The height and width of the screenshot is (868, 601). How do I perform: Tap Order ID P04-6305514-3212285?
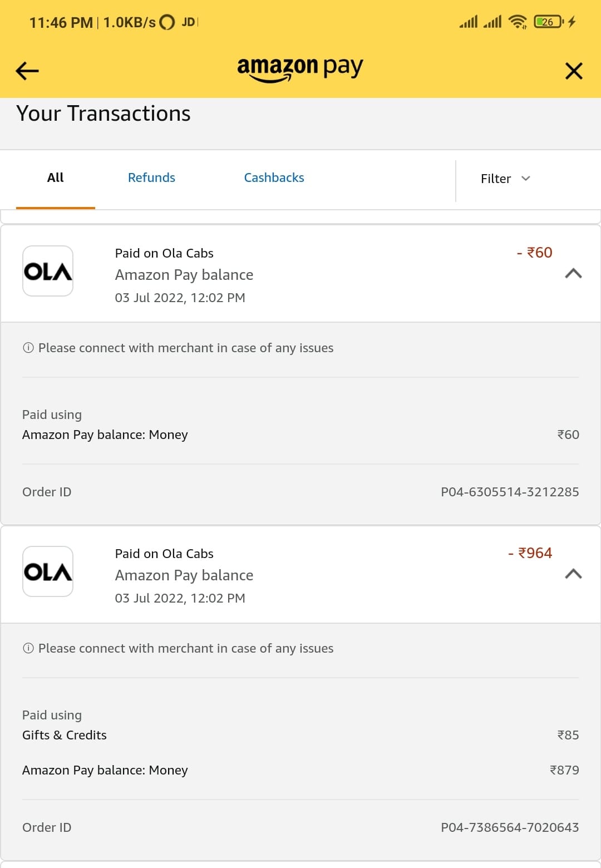pos(509,492)
